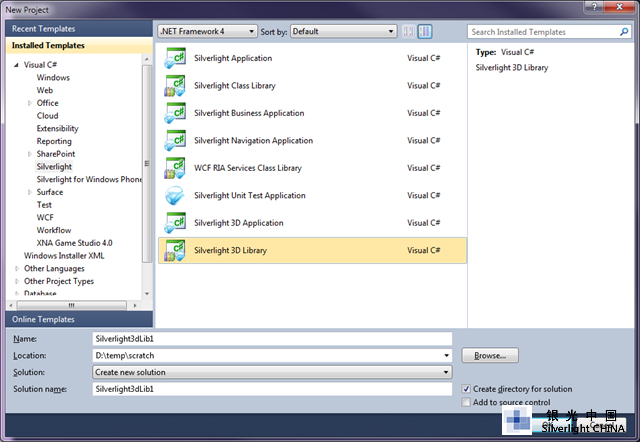
Task: Click the tree scroll-up arrow
Action: click(147, 60)
